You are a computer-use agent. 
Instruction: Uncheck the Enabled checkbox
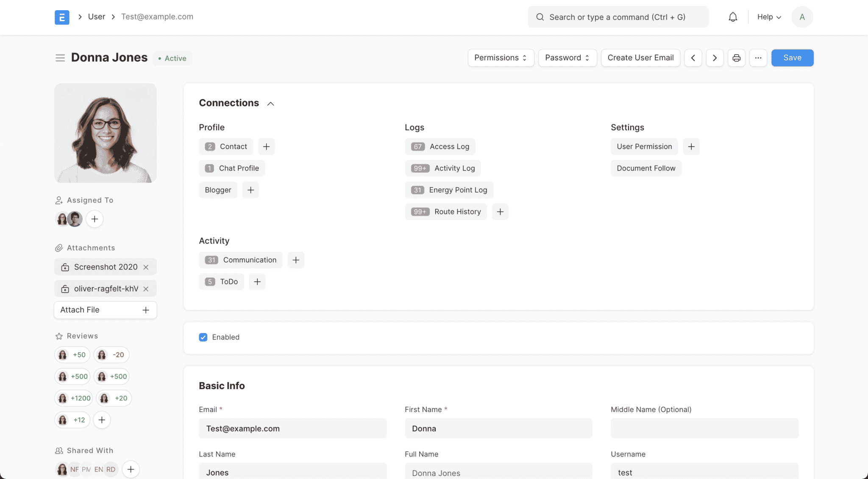203,337
